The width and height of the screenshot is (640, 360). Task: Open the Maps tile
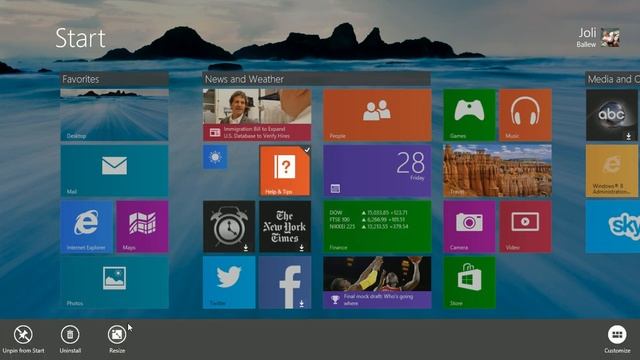142,227
